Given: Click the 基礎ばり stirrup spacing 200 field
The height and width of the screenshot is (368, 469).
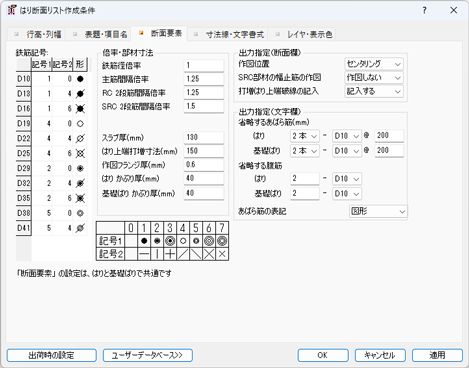Looking at the screenshot, I should pos(389,151).
